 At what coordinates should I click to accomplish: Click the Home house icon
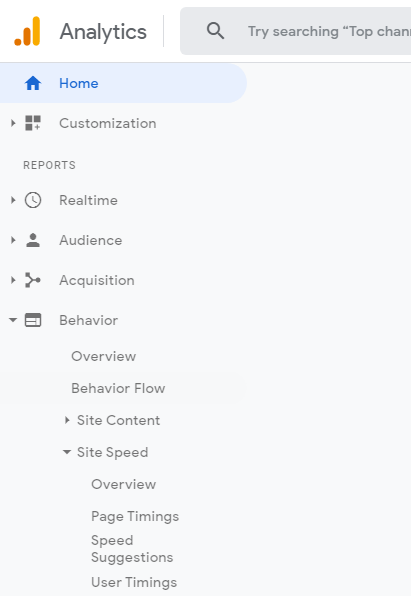(x=33, y=83)
